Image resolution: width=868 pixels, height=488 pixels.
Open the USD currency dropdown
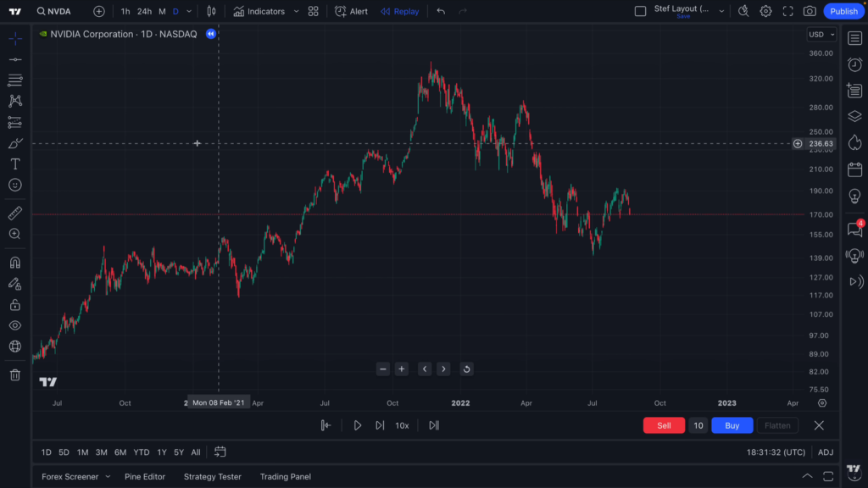821,35
